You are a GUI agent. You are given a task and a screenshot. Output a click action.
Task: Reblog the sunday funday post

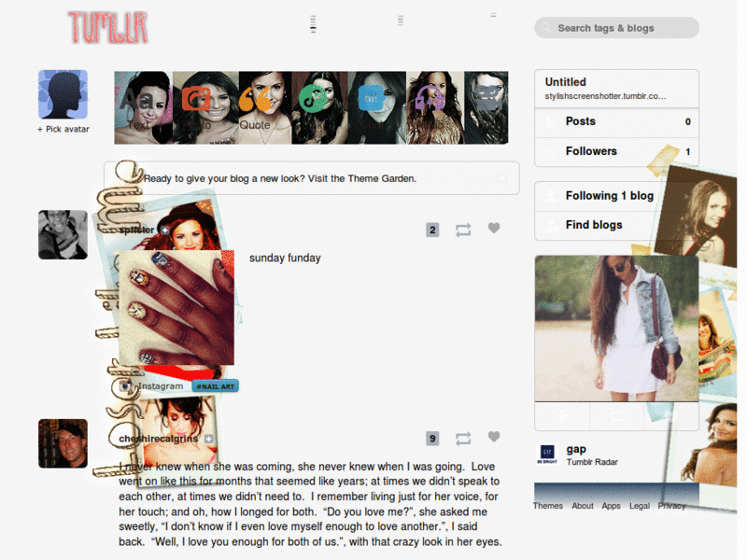coord(463,230)
